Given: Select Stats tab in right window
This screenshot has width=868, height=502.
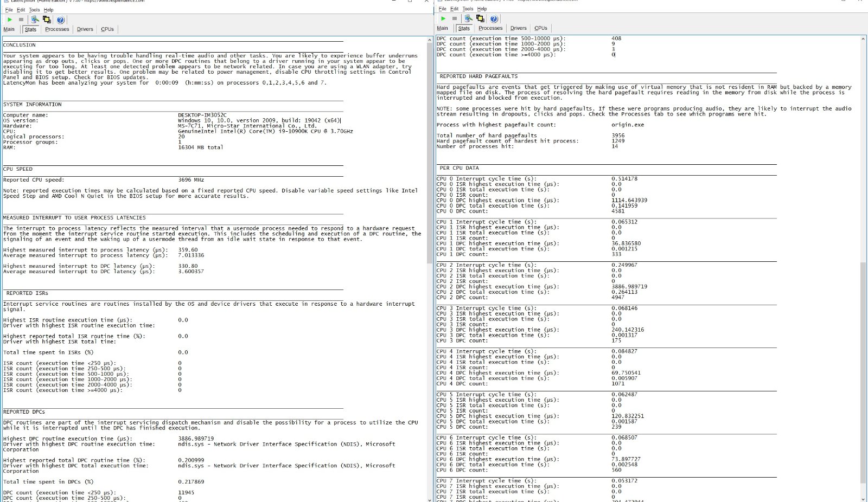Looking at the screenshot, I should (464, 28).
